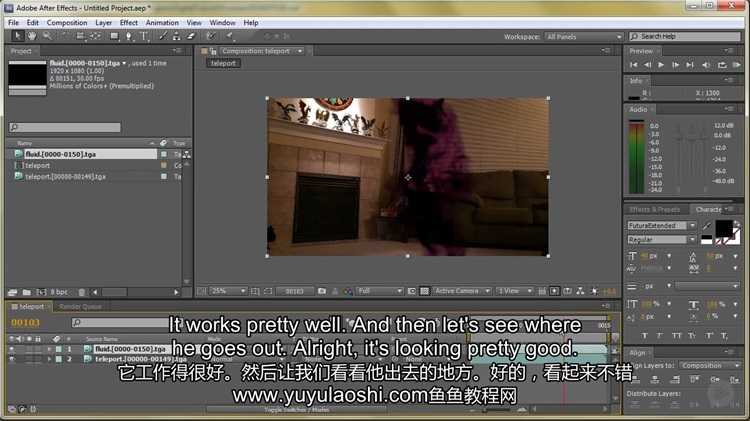Expand layer 2 teleport properties triangle

49,359
